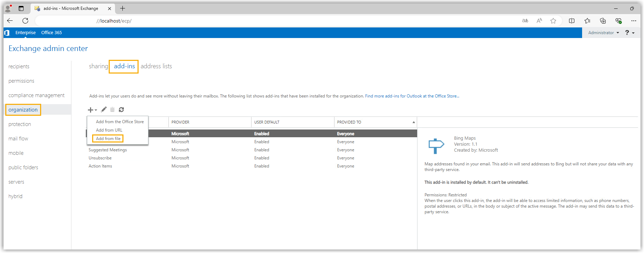Open compliance management section
The image size is (644, 253).
(x=37, y=95)
